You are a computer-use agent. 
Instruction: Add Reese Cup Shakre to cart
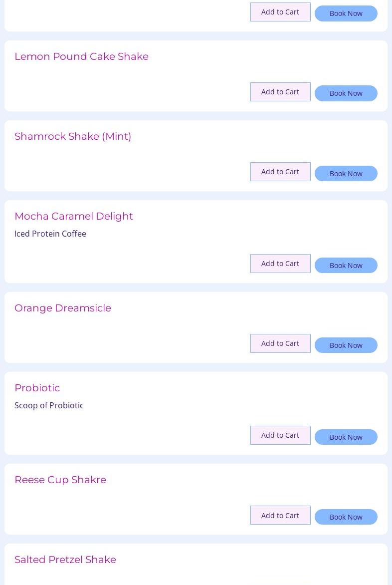click(280, 515)
